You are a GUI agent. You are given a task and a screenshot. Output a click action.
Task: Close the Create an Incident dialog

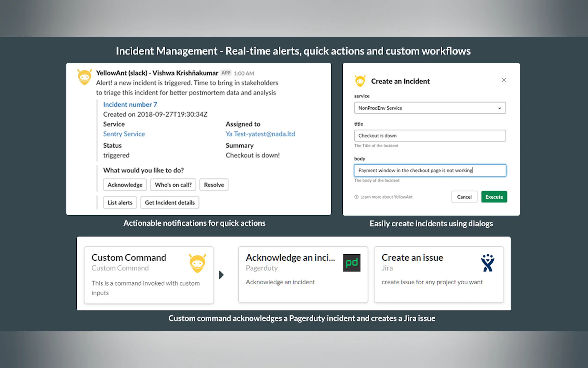[504, 80]
